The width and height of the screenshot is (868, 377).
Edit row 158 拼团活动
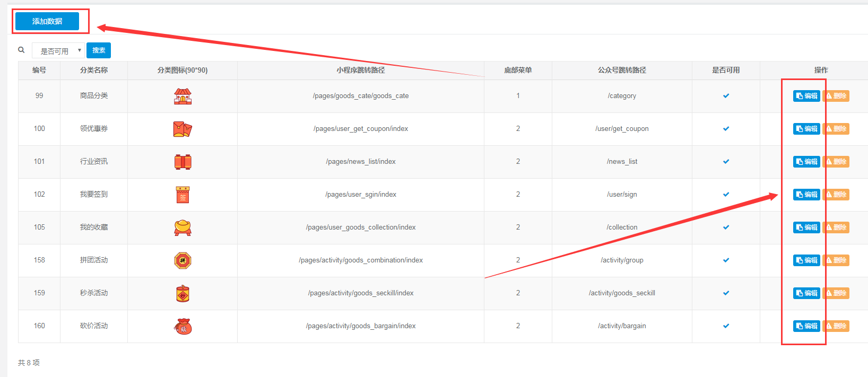click(806, 260)
